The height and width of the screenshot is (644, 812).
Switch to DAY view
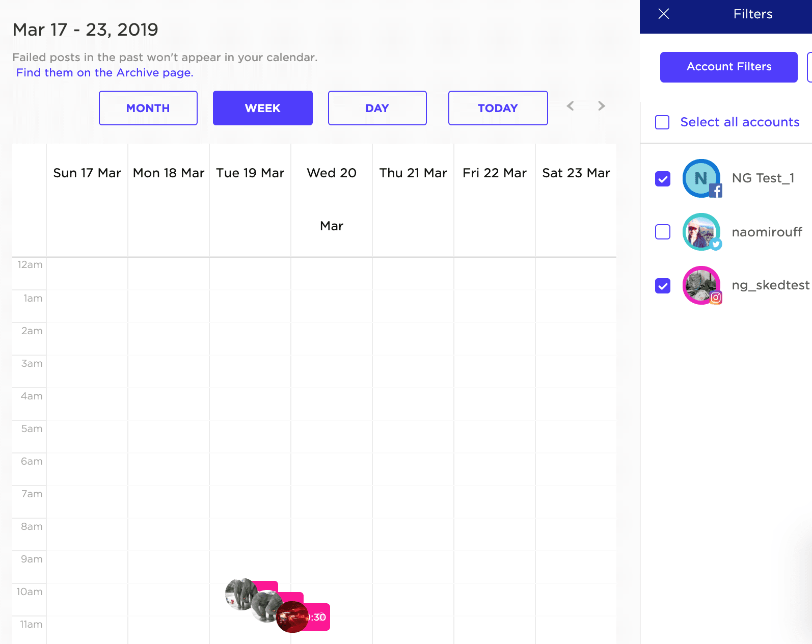[377, 108]
